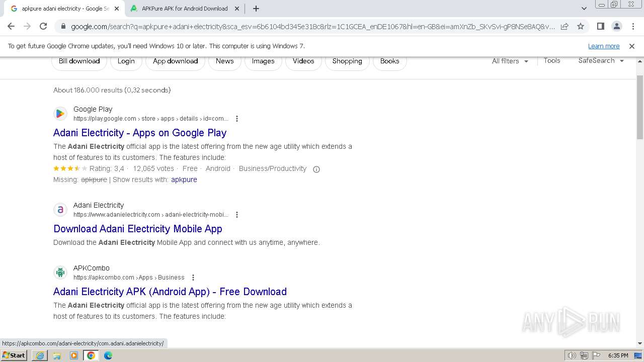Select Chrome in the taskbar
This screenshot has width=644, height=362.
click(x=91, y=355)
